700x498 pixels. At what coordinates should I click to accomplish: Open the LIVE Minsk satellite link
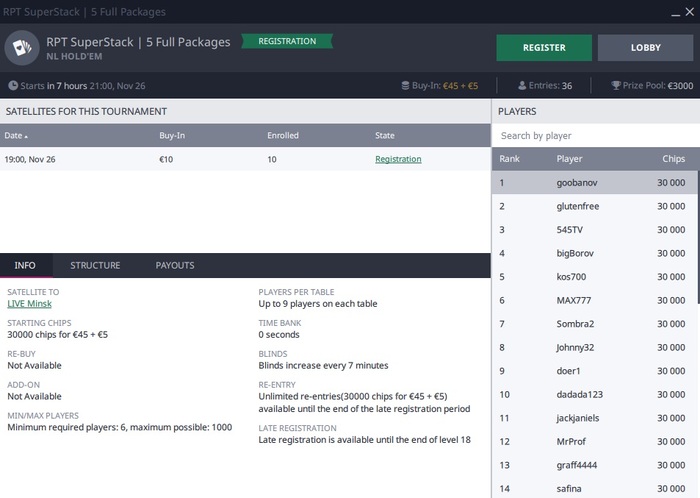29,304
